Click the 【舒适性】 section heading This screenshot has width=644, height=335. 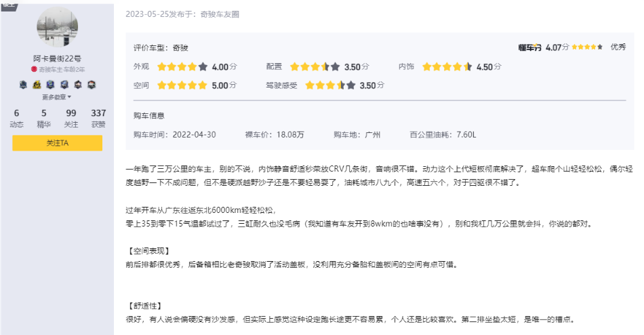[144, 306]
